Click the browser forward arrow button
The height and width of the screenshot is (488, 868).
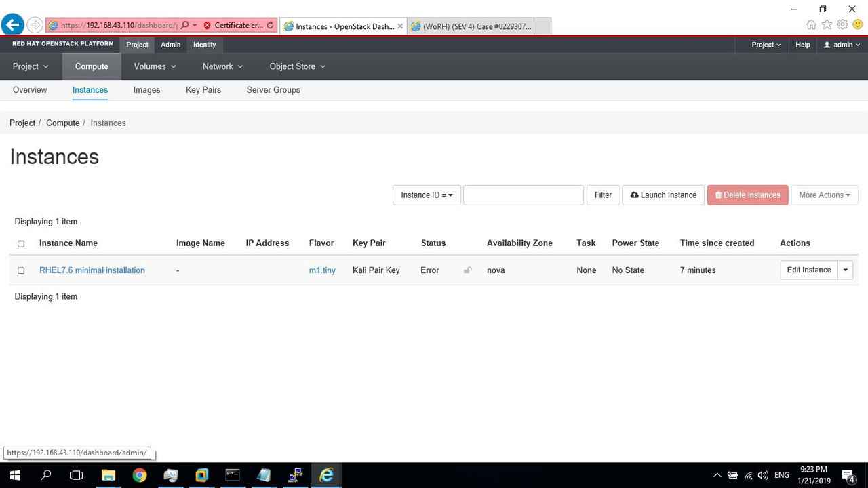(35, 25)
